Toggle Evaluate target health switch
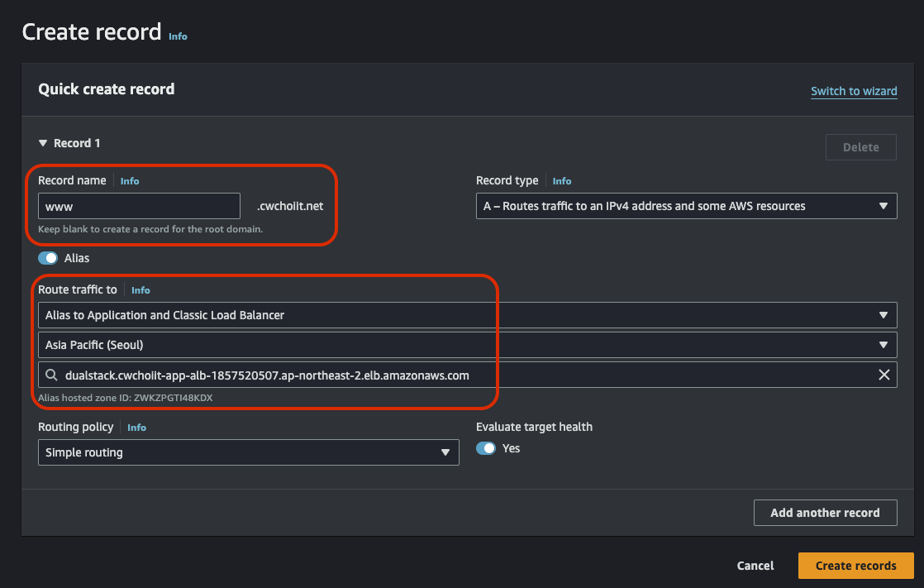Screen dimensions: 924x588 486,448
